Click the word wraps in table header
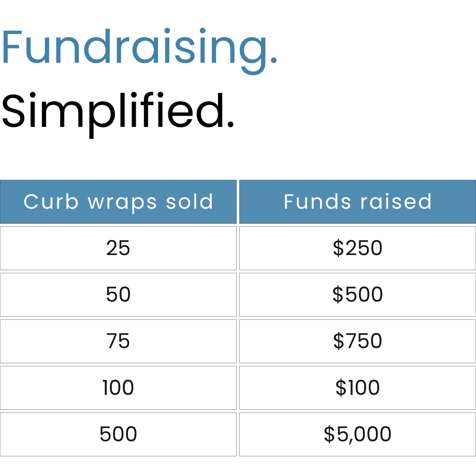The height and width of the screenshot is (476, 476). point(122,202)
